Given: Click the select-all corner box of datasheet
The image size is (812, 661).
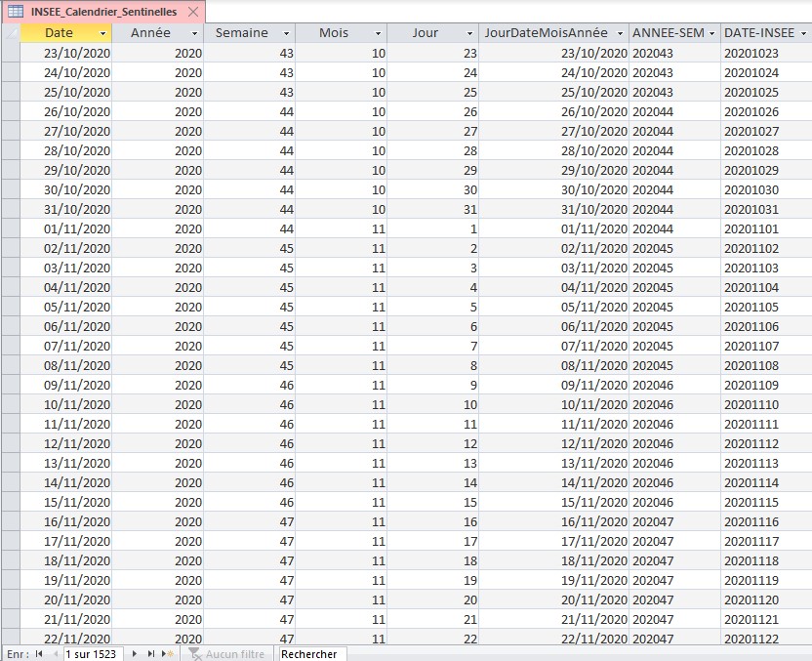Looking at the screenshot, I should pyautogui.click(x=11, y=33).
